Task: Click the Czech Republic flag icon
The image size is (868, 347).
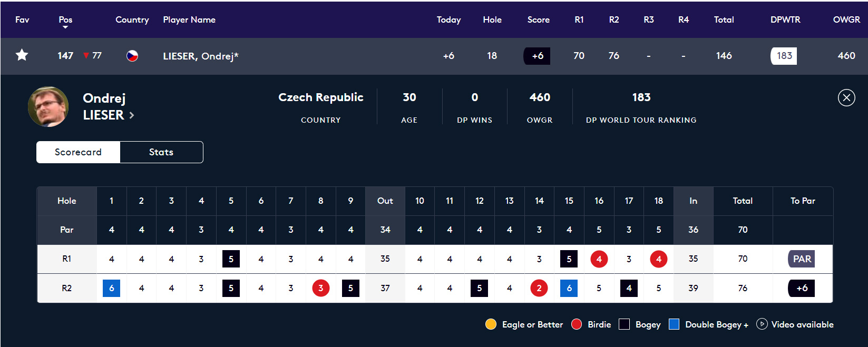Action: coord(132,56)
